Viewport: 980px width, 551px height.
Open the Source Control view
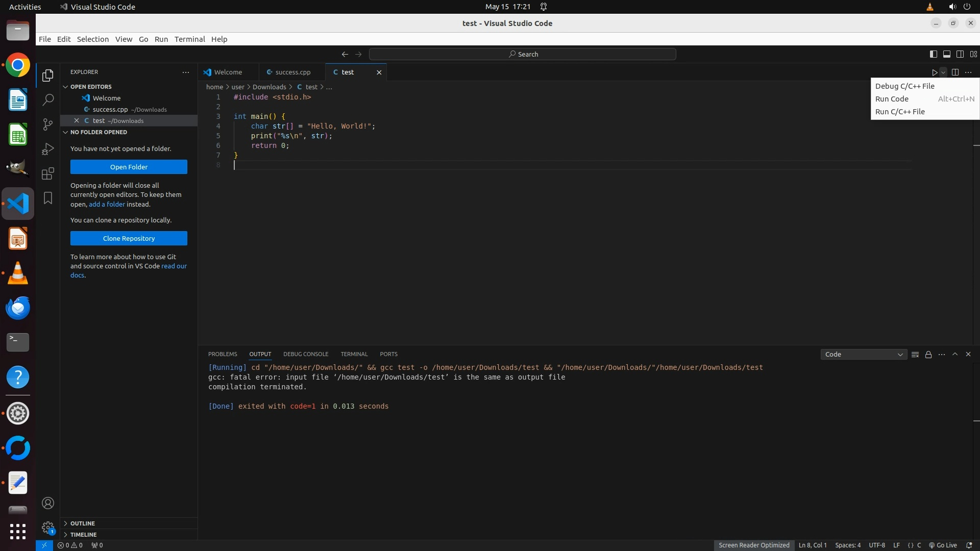(48, 124)
